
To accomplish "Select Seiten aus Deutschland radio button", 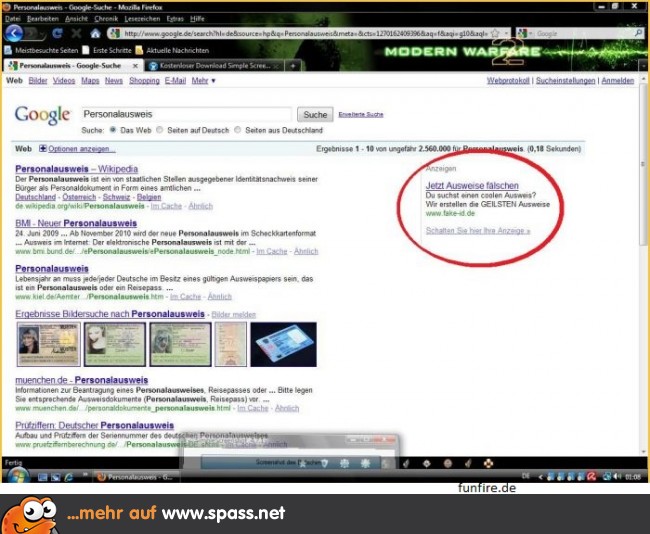I will click(x=238, y=130).
